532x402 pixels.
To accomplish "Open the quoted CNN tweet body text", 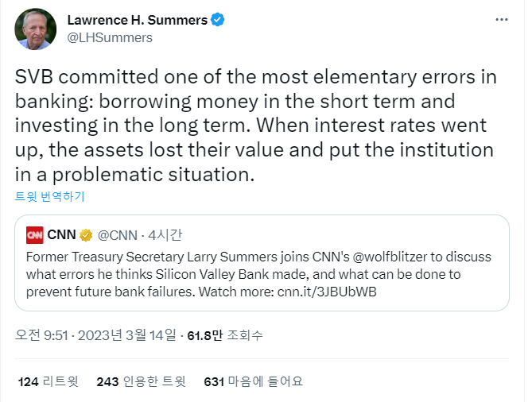I will (239, 273).
